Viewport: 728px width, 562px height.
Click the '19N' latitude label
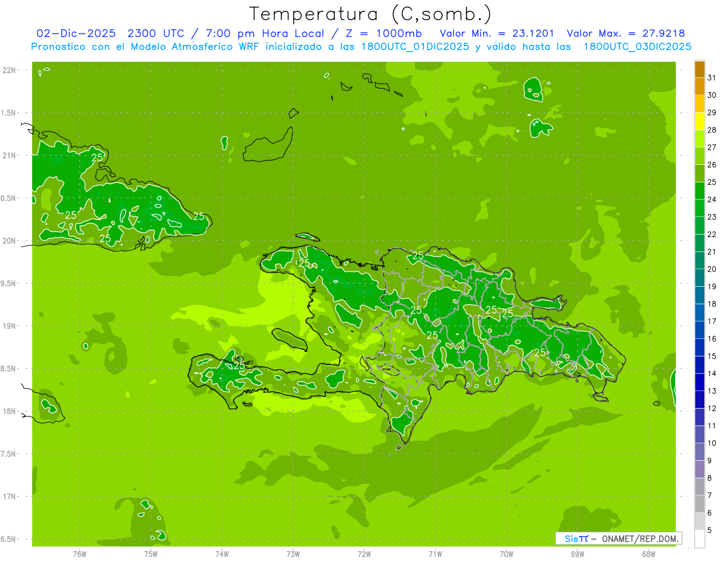(10, 326)
